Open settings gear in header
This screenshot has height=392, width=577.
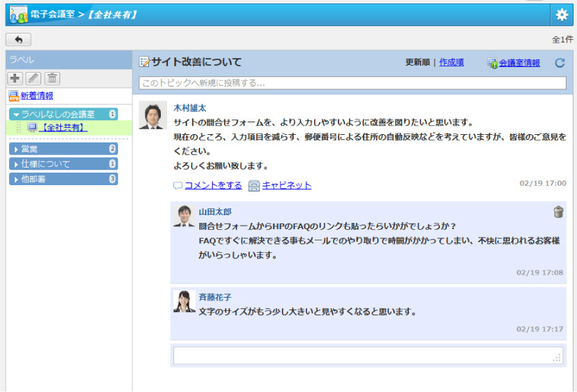562,15
